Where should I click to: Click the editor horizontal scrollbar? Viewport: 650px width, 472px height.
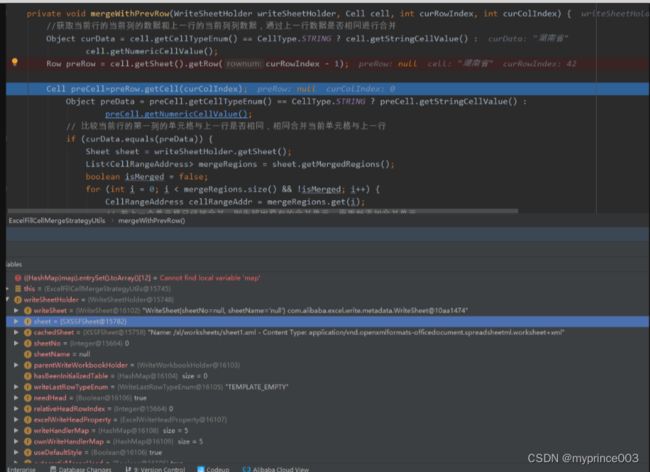(x=263, y=211)
